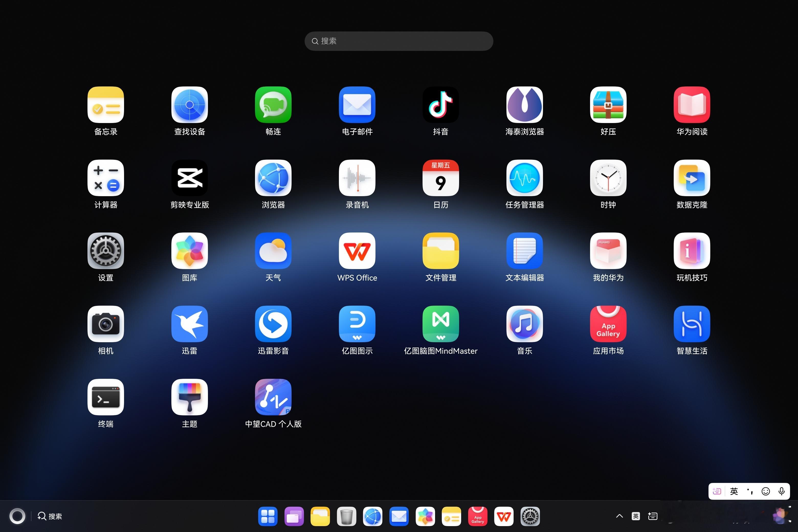Open 设置 in the app grid
Image resolution: width=798 pixels, height=532 pixels.
106,251
